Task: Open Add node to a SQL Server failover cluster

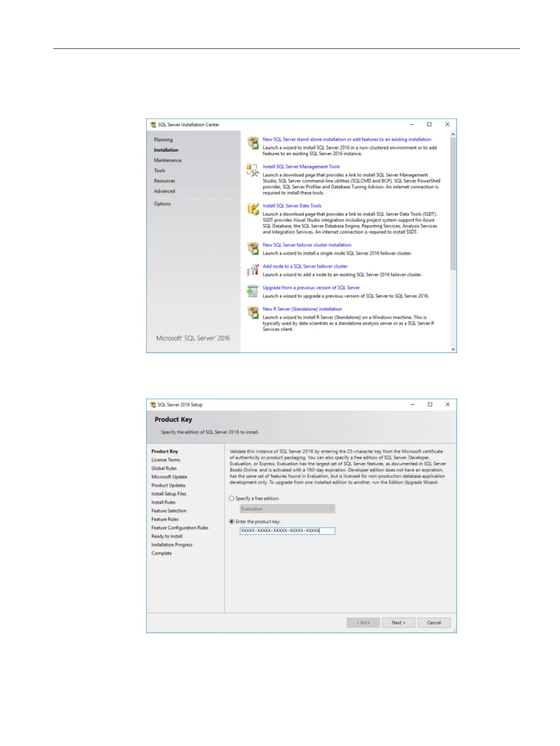Action: 305,266
